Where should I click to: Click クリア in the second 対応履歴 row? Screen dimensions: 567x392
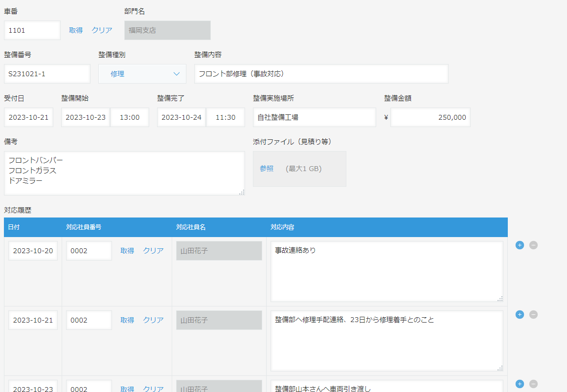153,320
